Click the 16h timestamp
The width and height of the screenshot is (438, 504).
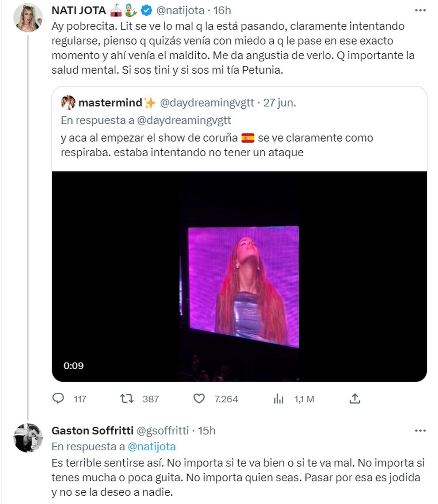coord(222,11)
